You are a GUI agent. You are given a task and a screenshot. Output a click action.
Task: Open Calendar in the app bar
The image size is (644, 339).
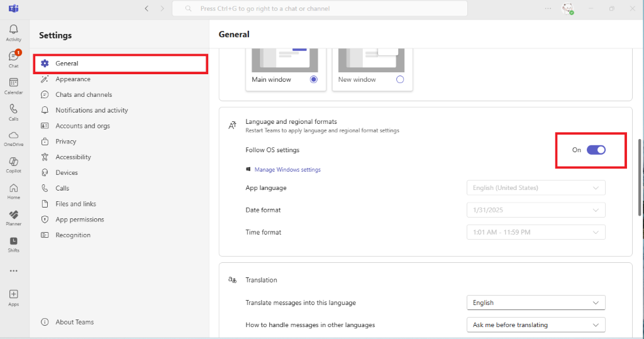point(14,86)
